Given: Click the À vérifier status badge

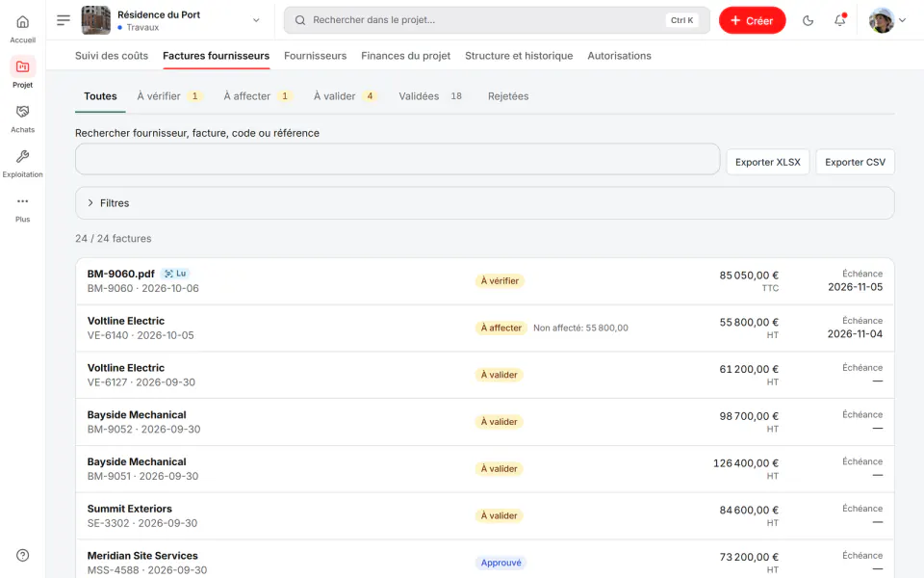Looking at the screenshot, I should point(500,281).
